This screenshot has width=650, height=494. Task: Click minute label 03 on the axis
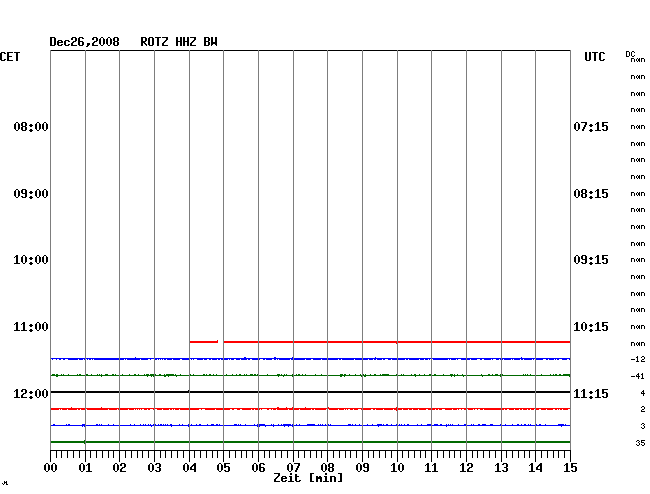(154, 467)
